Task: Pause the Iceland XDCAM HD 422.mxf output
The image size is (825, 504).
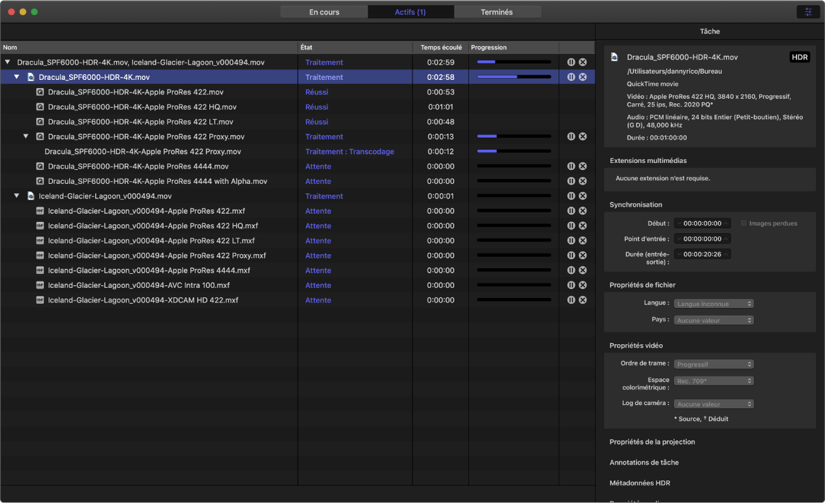Action: pos(571,300)
